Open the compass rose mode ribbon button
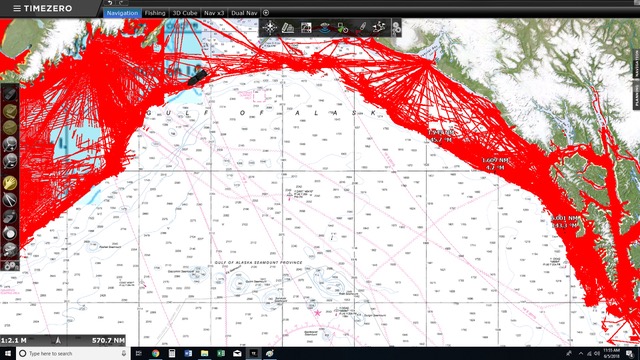640x360 pixels. pyautogui.click(x=269, y=27)
